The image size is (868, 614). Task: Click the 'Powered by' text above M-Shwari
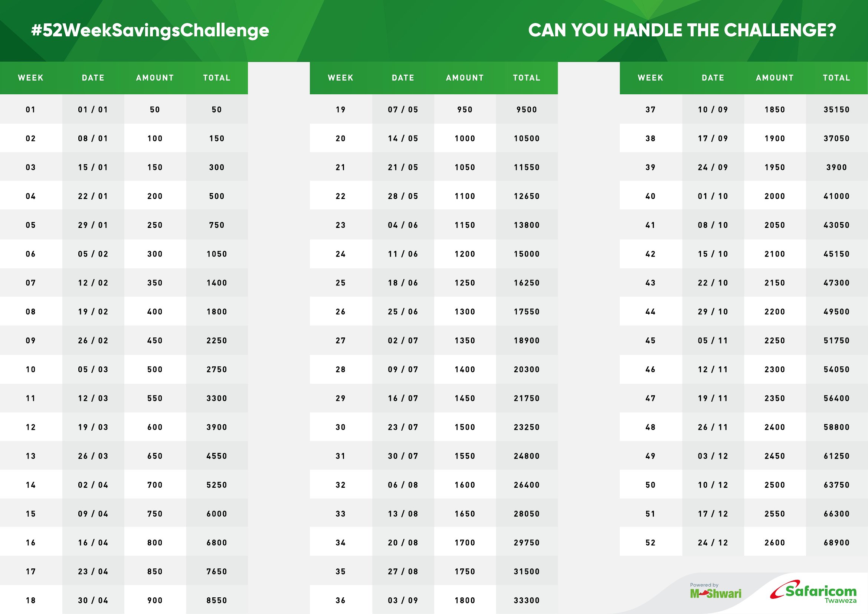pos(704,585)
